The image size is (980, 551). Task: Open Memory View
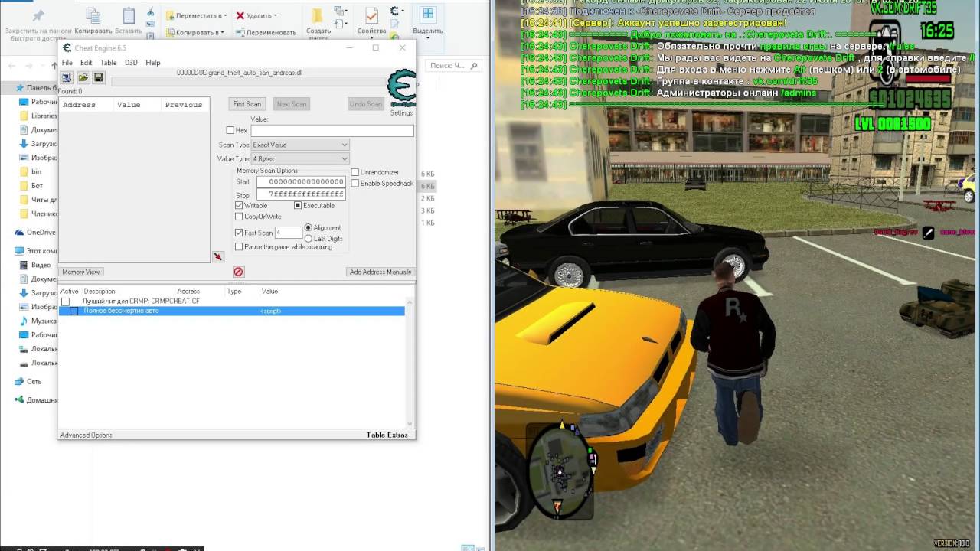click(x=81, y=272)
